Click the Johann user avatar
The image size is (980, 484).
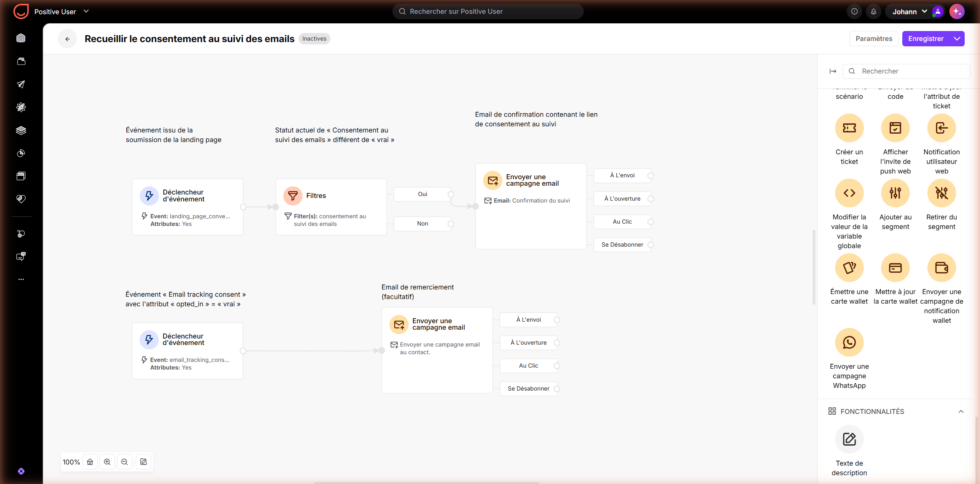(x=938, y=11)
